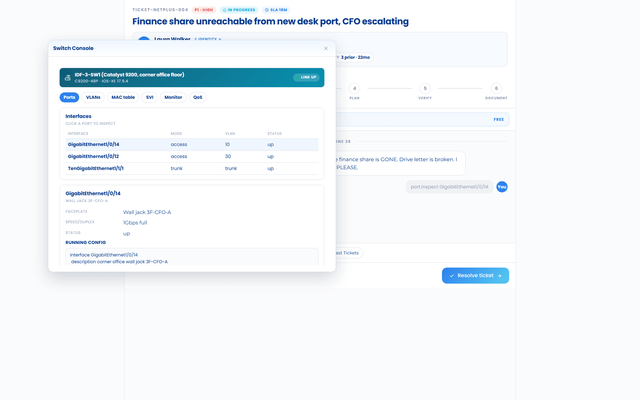Screen dimensions: 640x400
Task: Switch to the SVI tab
Action: (150, 98)
